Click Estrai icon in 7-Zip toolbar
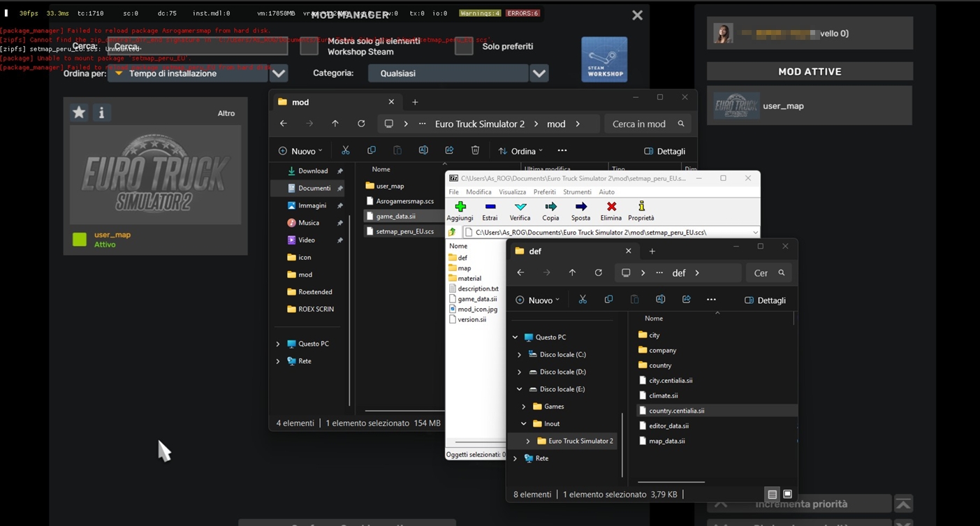Image resolution: width=980 pixels, height=526 pixels. [x=490, y=211]
